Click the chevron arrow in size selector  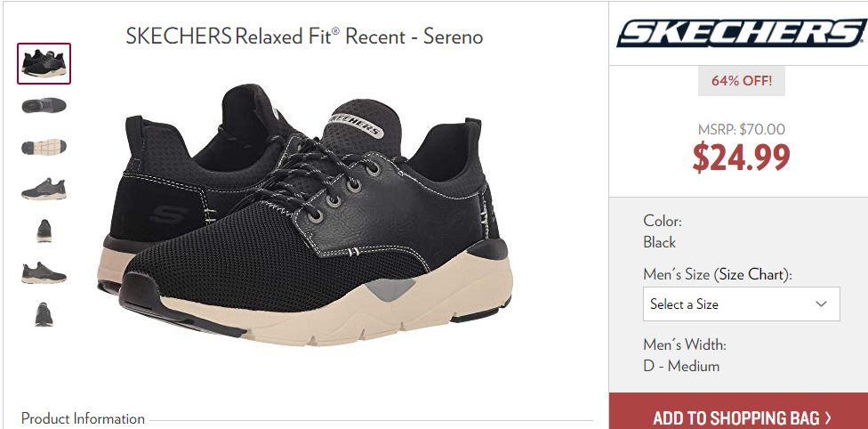point(821,304)
